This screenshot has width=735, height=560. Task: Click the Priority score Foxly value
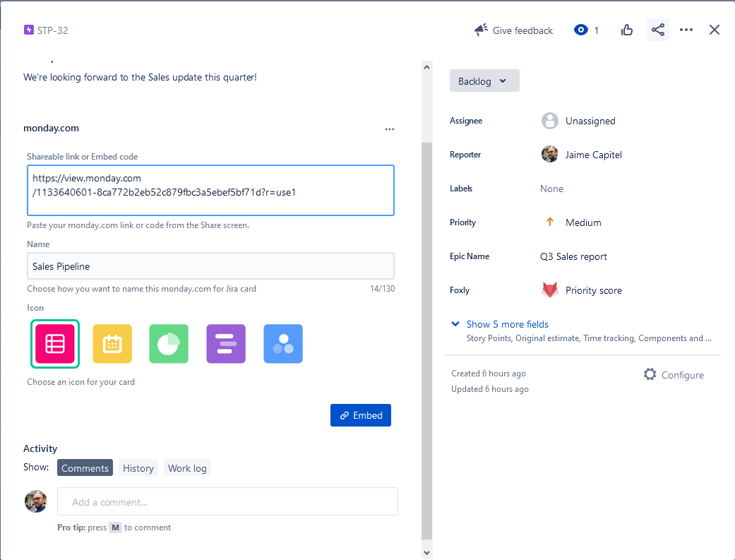click(x=594, y=290)
